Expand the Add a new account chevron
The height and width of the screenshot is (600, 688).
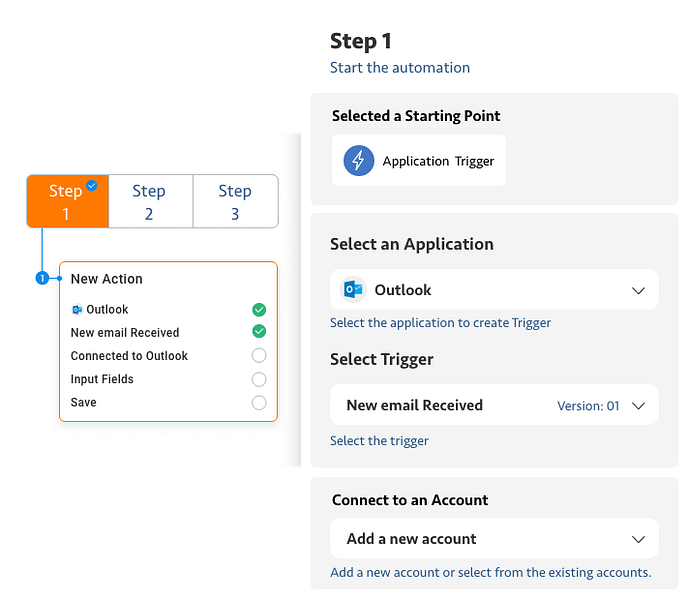[x=638, y=539]
